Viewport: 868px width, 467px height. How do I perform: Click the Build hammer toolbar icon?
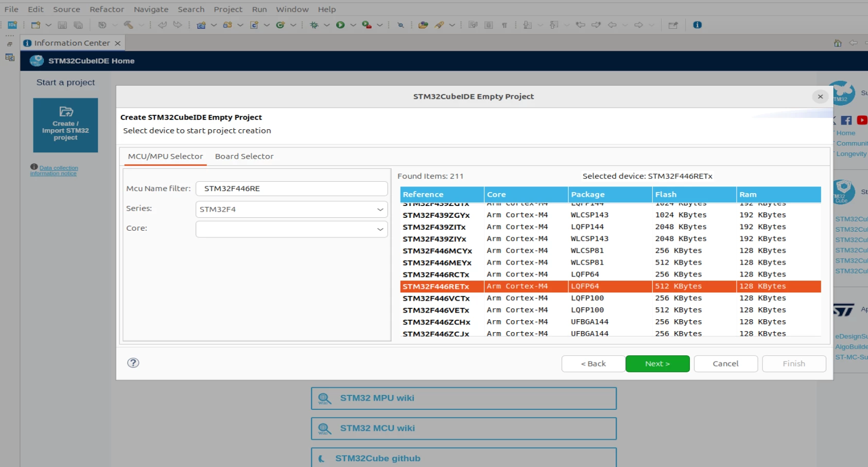128,25
